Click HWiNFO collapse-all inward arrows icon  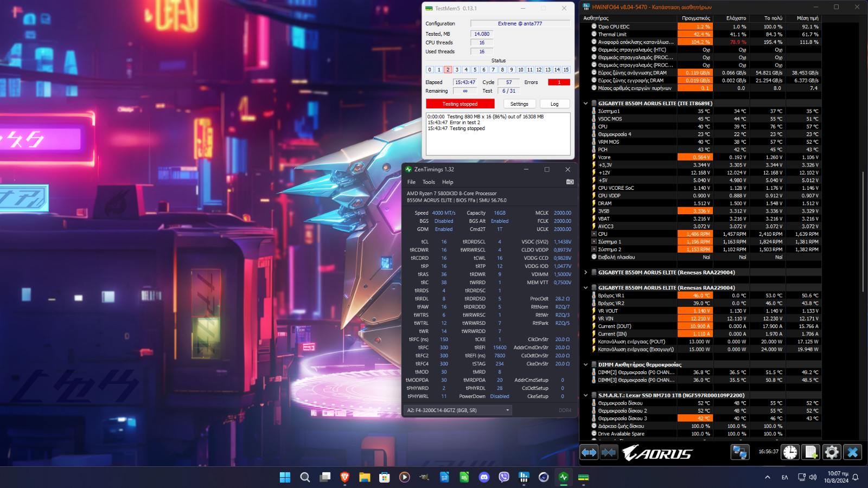[609, 452]
